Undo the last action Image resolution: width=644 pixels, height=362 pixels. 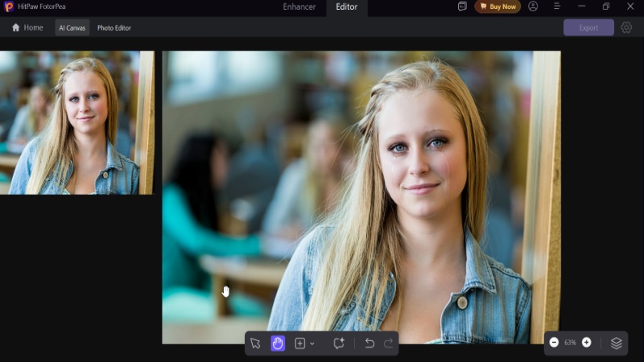coord(369,343)
